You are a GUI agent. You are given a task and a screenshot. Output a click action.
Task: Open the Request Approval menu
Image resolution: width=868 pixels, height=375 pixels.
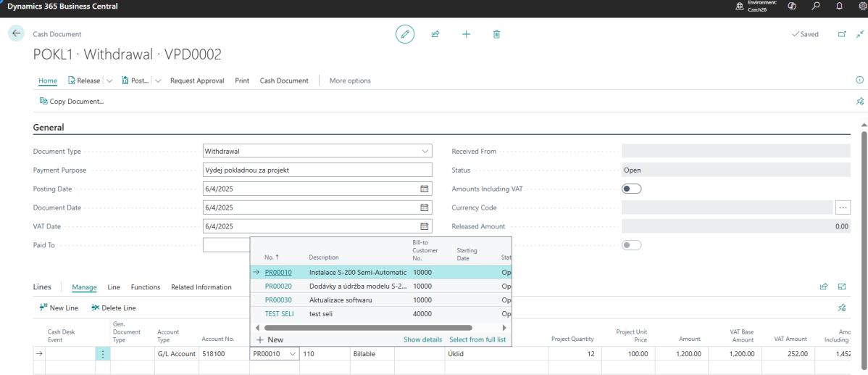(x=197, y=81)
